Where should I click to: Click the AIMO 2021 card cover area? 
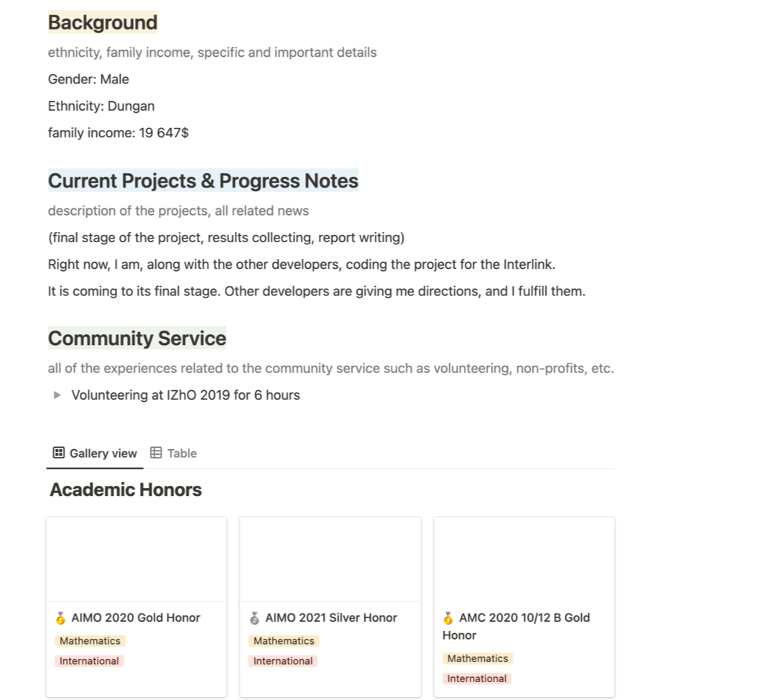tap(330, 559)
